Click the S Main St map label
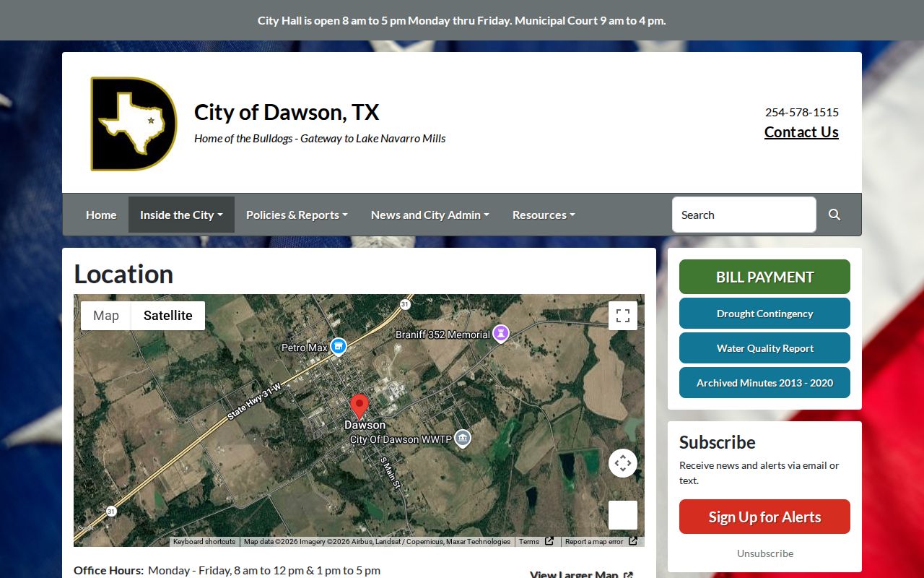Screen dimensions: 924x578 click(x=390, y=474)
